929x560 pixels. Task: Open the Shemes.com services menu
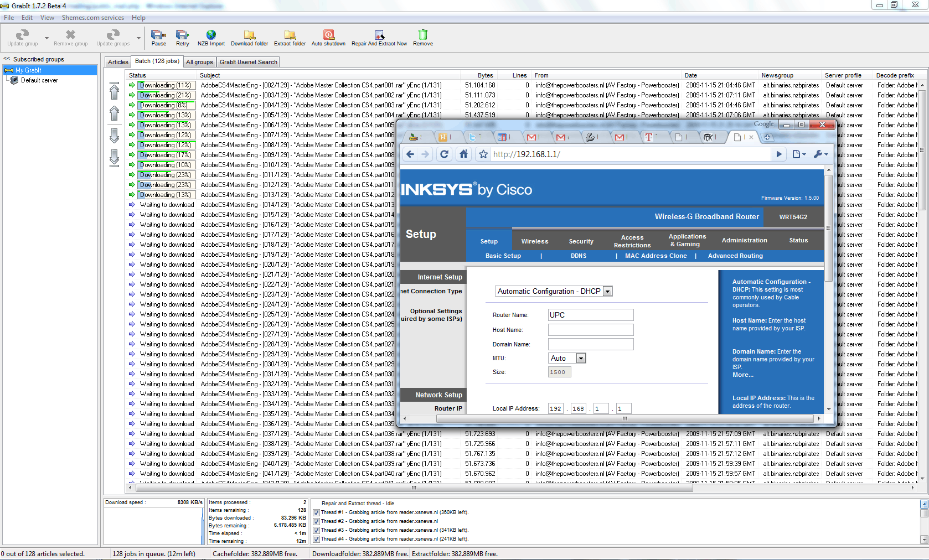(x=93, y=18)
